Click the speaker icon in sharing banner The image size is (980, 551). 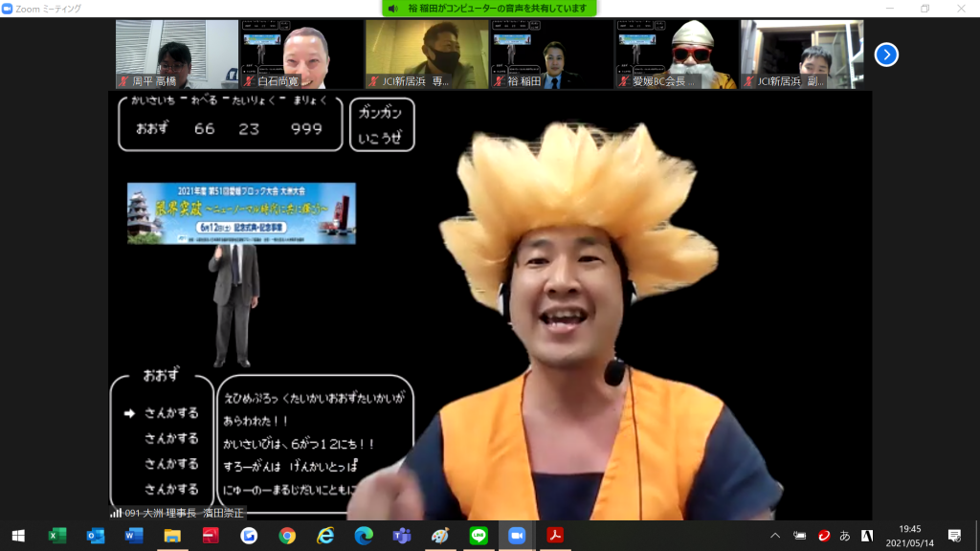coord(393,8)
